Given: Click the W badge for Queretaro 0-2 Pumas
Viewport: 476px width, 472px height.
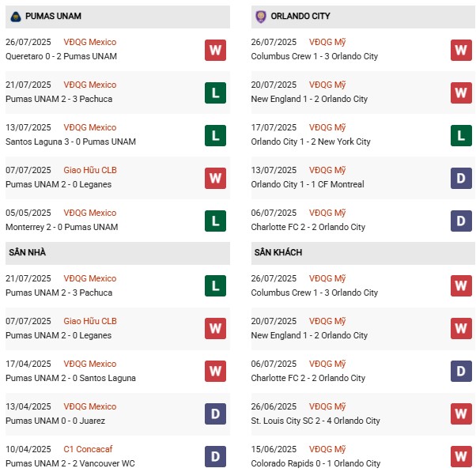Looking at the screenshot, I should pos(215,50).
